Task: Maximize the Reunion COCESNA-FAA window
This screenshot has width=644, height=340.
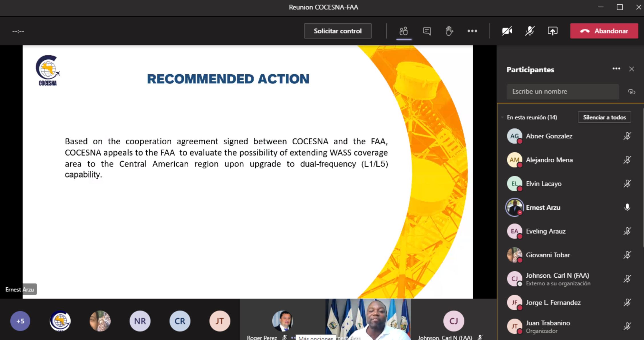Action: 620,7
